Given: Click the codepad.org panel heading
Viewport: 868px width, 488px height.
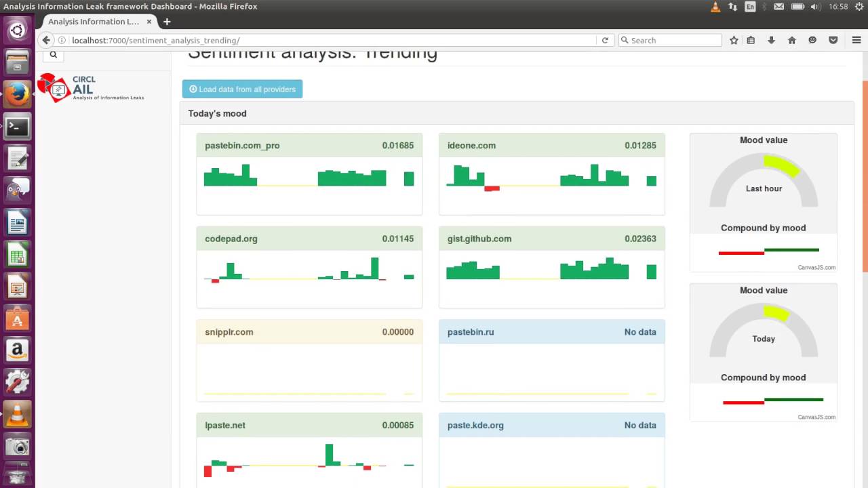Looking at the screenshot, I should pos(309,239).
